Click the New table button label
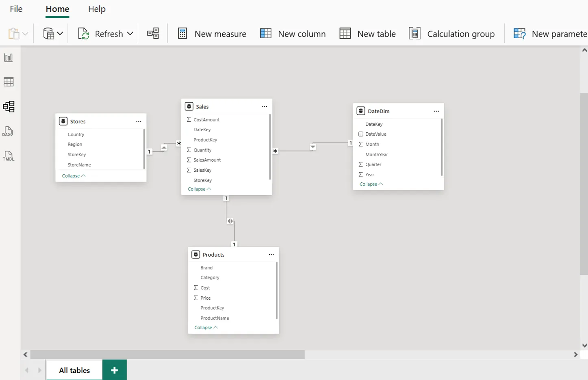The height and width of the screenshot is (380, 588). click(x=376, y=34)
